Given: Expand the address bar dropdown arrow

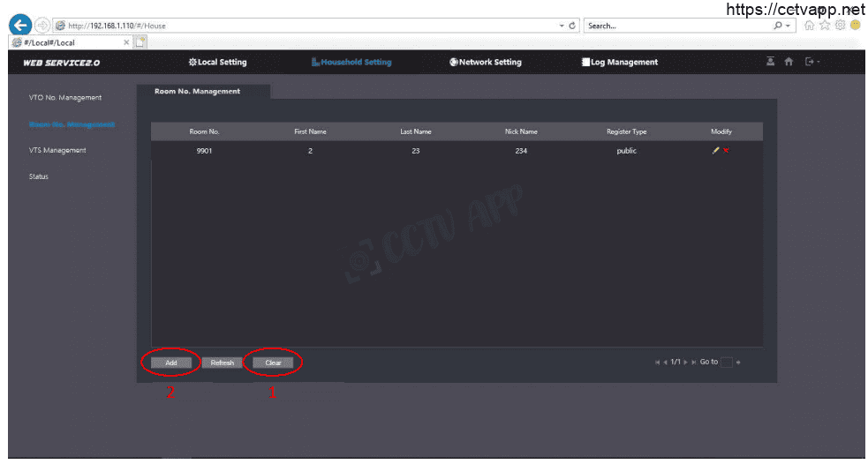Looking at the screenshot, I should [562, 26].
